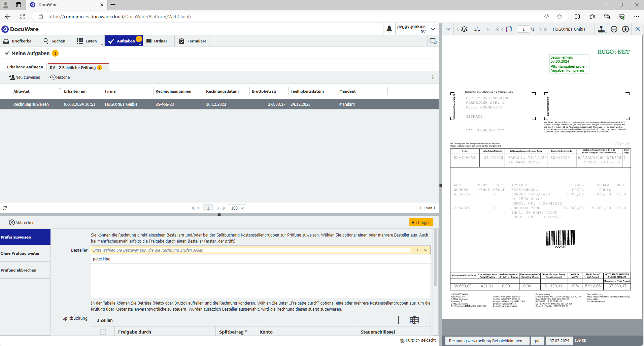This screenshot has height=346, width=644.
Task: Zoom in the document viewer
Action: pos(625,29)
